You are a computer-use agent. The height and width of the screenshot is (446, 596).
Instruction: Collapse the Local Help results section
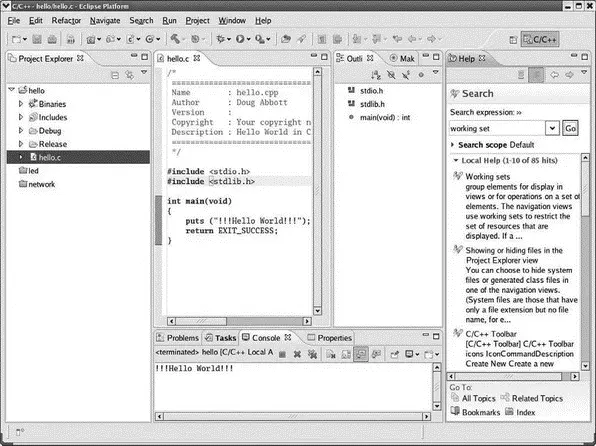(x=456, y=160)
